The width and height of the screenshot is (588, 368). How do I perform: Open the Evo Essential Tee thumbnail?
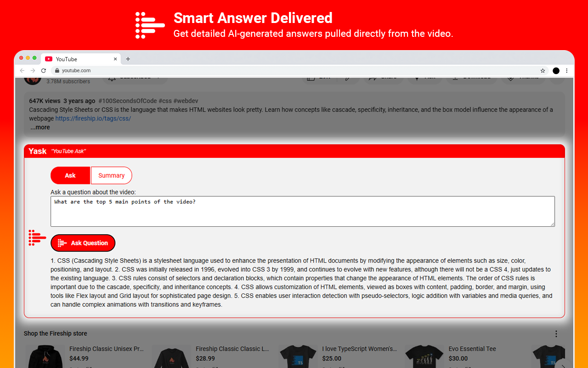coord(424,356)
